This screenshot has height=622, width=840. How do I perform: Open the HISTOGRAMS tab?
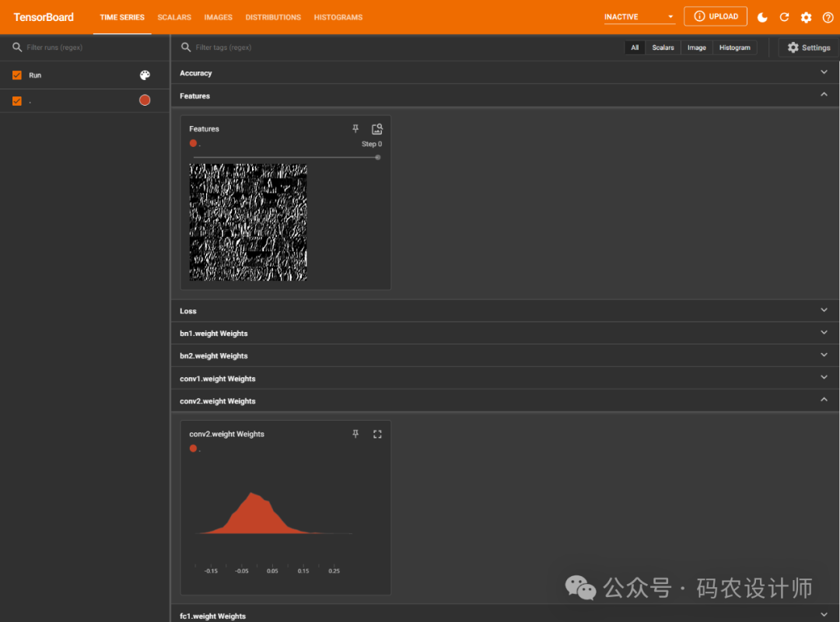tap(338, 17)
